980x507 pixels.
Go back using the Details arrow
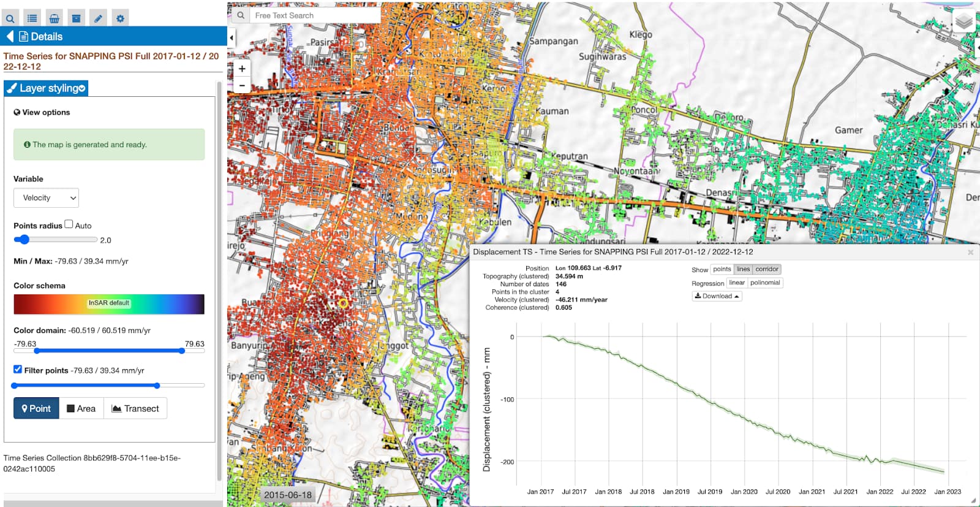tap(10, 37)
